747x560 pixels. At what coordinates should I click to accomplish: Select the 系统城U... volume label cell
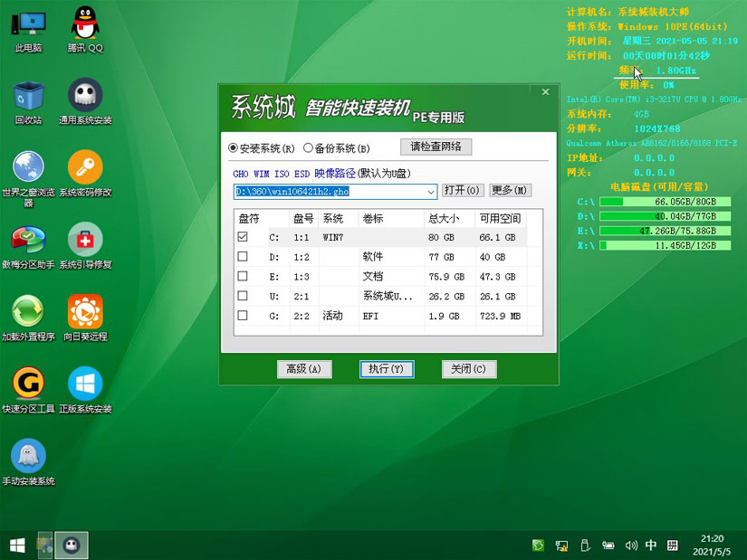coord(388,296)
